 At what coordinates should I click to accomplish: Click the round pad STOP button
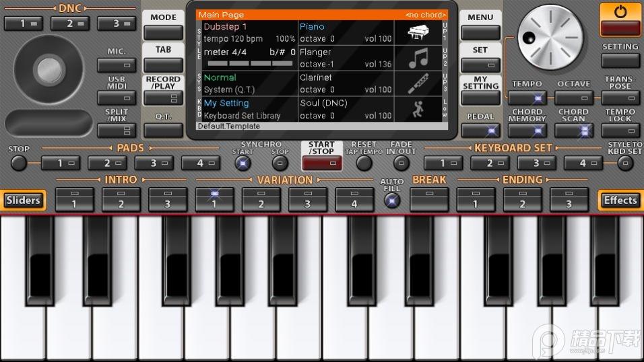pos(19,163)
